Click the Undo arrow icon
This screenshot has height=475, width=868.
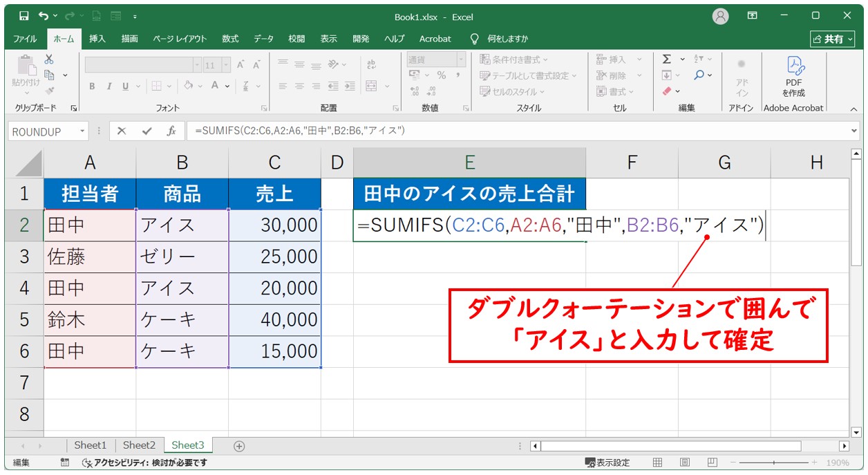[x=45, y=15]
